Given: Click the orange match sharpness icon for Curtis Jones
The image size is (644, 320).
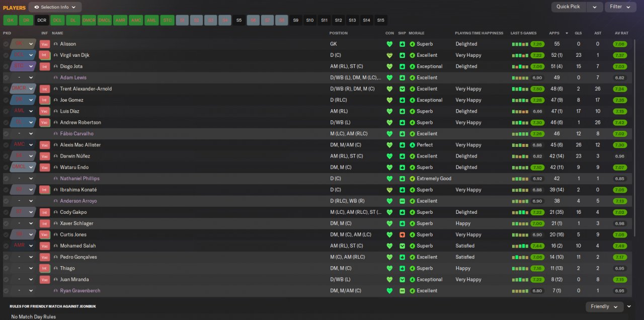Looking at the screenshot, I should click(x=402, y=234).
